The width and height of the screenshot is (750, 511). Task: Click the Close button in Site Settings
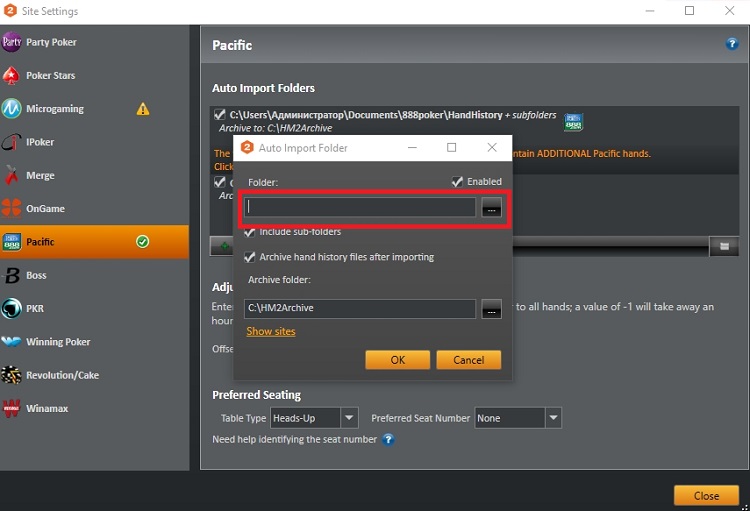point(706,496)
